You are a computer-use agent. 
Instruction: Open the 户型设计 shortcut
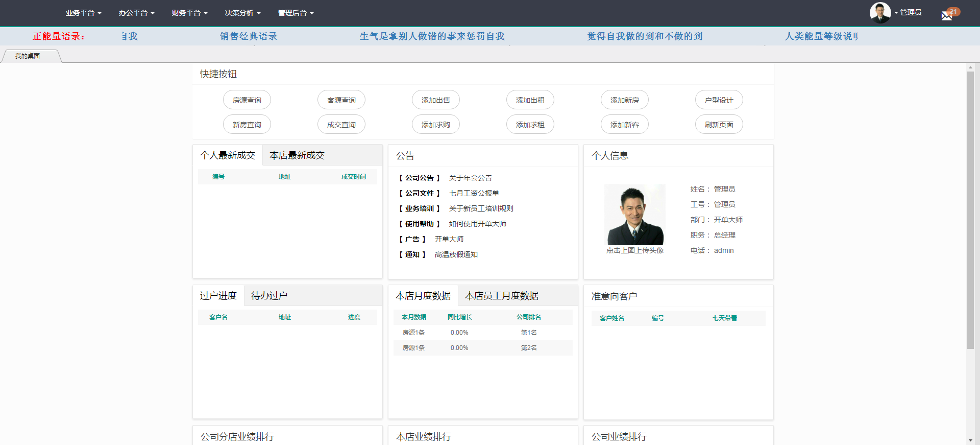(x=719, y=100)
